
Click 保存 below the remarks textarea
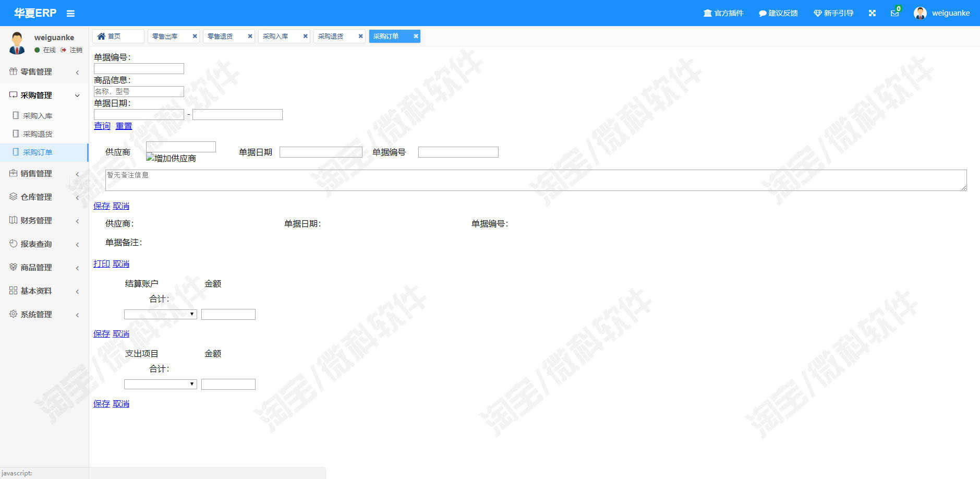point(102,206)
